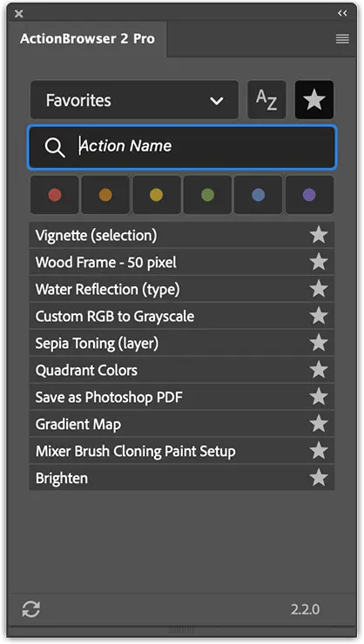This screenshot has height=644, width=364.
Task: Select Mixer Brush Cloning Paint Setup action
Action: click(x=182, y=451)
